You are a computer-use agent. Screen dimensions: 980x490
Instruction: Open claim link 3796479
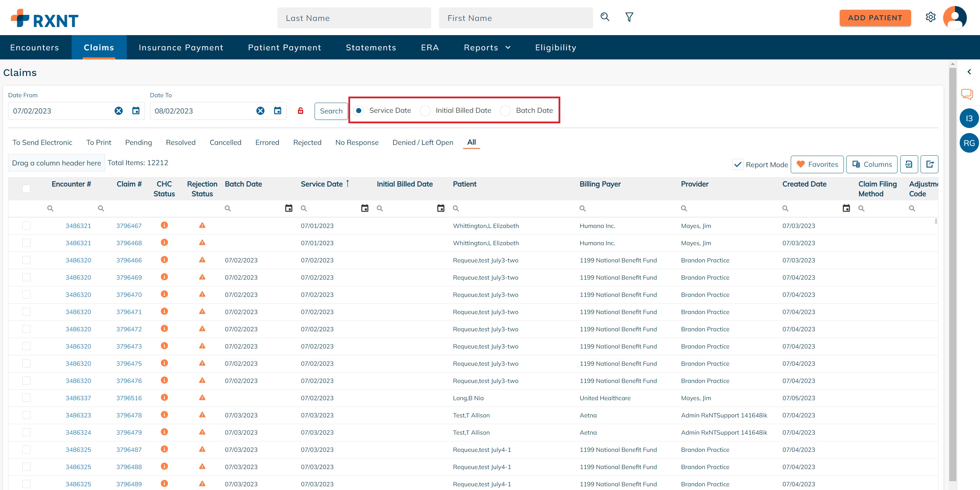pyautogui.click(x=129, y=432)
